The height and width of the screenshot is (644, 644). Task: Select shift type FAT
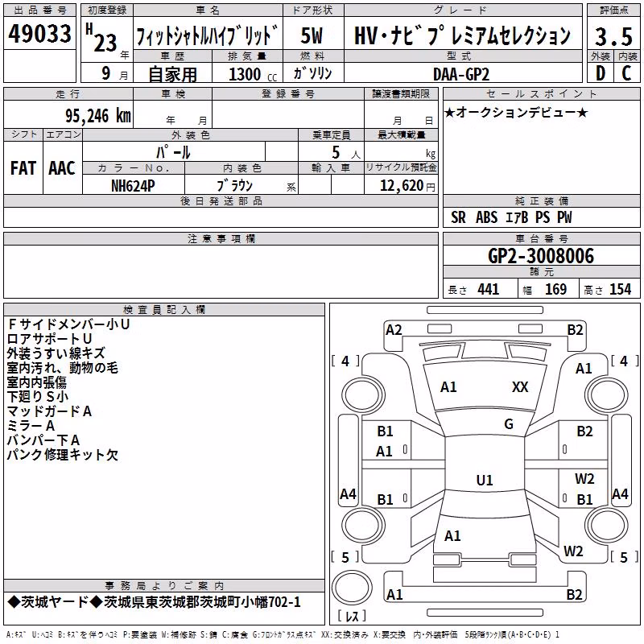tap(23, 168)
